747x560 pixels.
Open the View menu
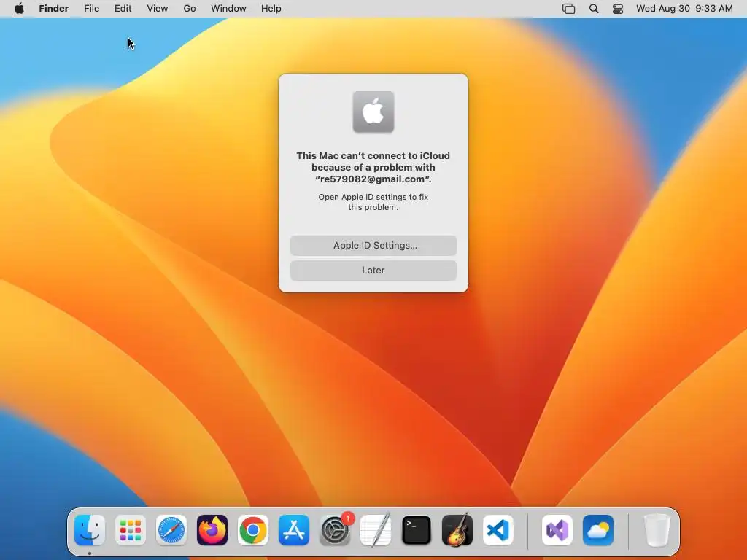(158, 9)
